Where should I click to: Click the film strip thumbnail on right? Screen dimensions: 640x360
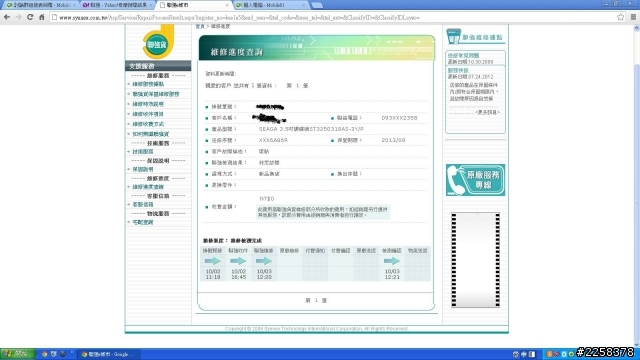[x=475, y=260]
